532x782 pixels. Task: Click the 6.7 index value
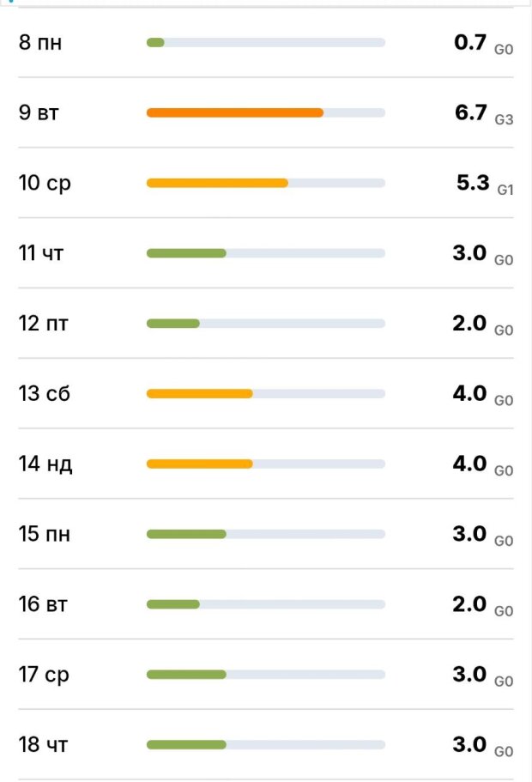click(471, 112)
